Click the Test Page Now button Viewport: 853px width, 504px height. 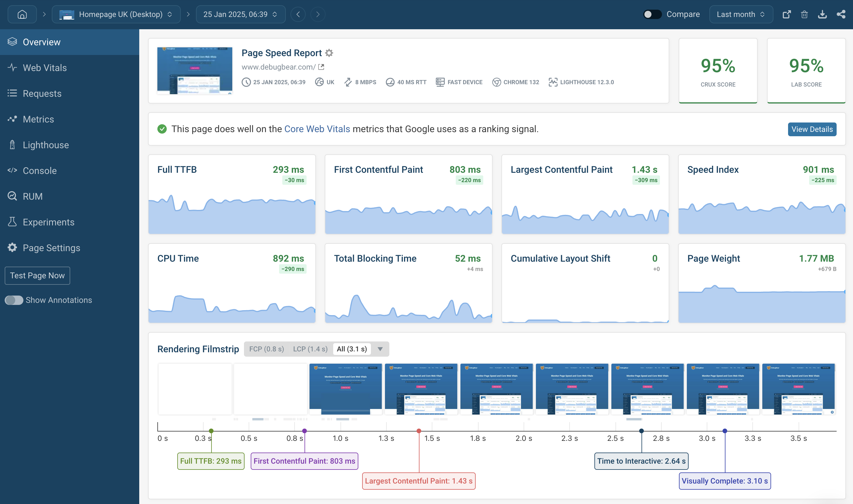[x=37, y=275]
